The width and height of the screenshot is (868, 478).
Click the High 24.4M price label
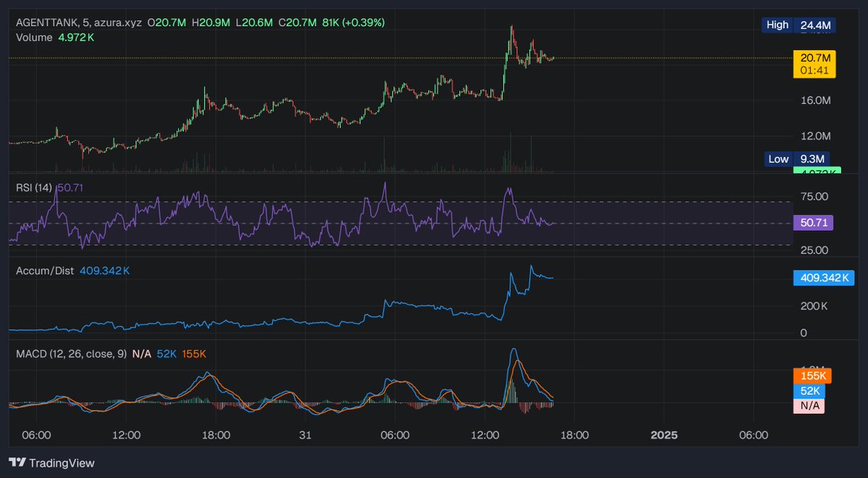799,25
